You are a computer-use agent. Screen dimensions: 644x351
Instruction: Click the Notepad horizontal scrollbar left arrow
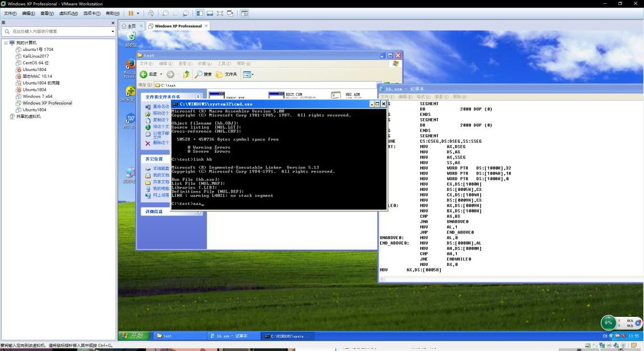[x=382, y=279]
